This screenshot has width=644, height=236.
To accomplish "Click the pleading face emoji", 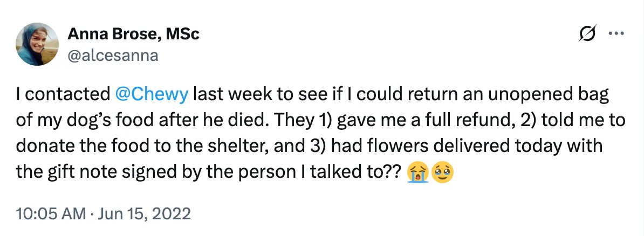I will coord(443,173).
